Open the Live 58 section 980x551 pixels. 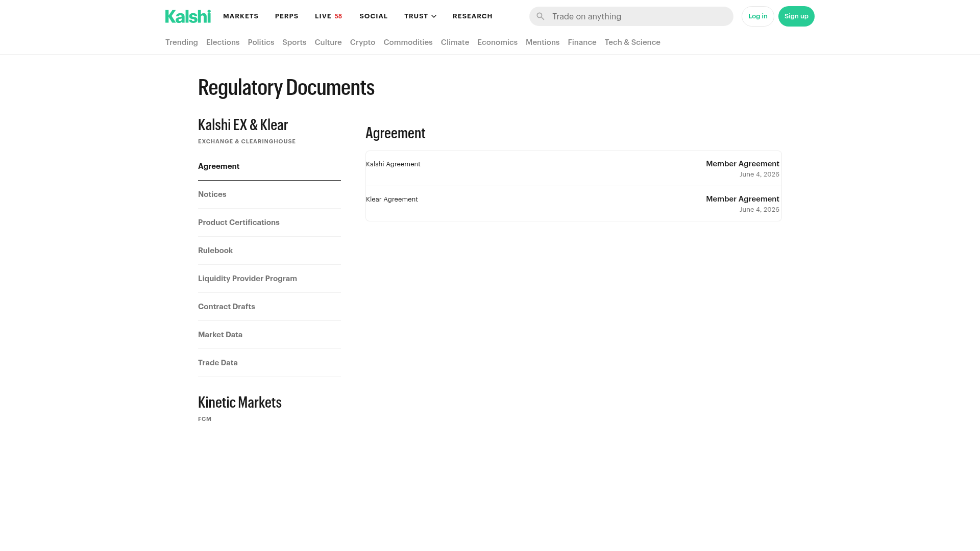329,16
